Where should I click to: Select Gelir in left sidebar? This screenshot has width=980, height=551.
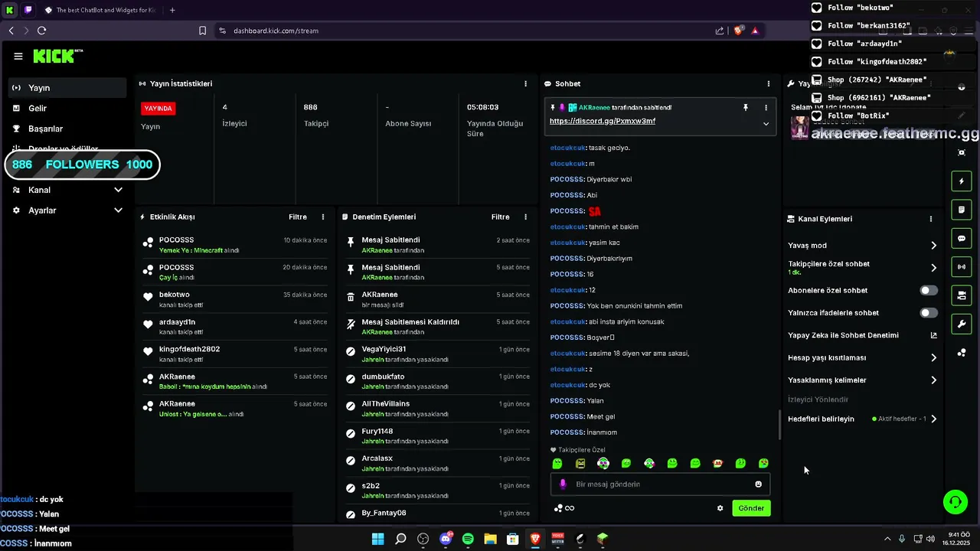[x=67, y=109]
